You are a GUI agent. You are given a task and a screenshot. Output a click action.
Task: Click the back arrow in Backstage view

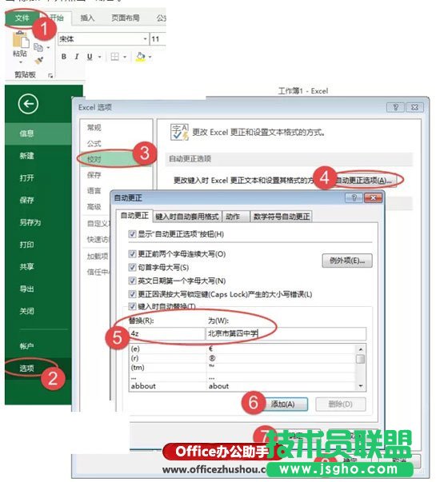(28, 104)
